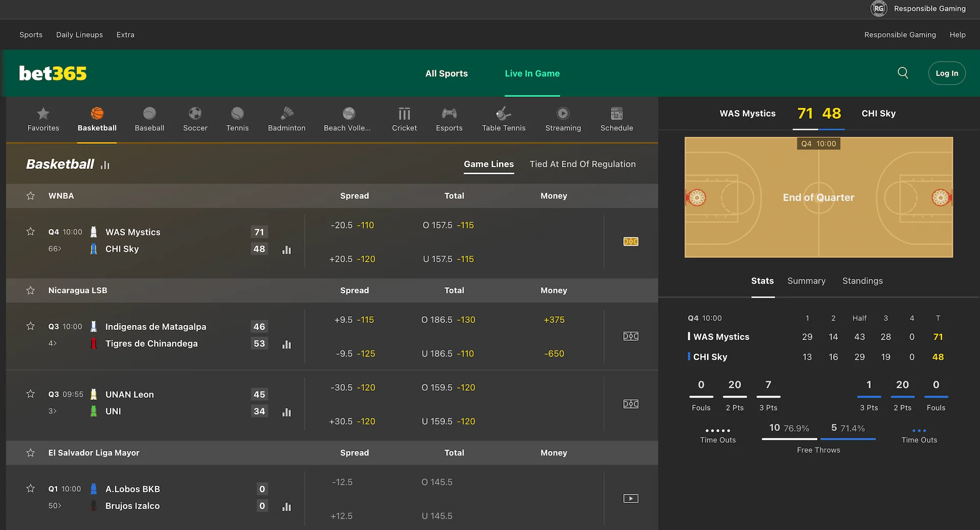Image resolution: width=980 pixels, height=530 pixels.
Task: Expand 66 more markets for WAS Mystics game
Action: [55, 249]
